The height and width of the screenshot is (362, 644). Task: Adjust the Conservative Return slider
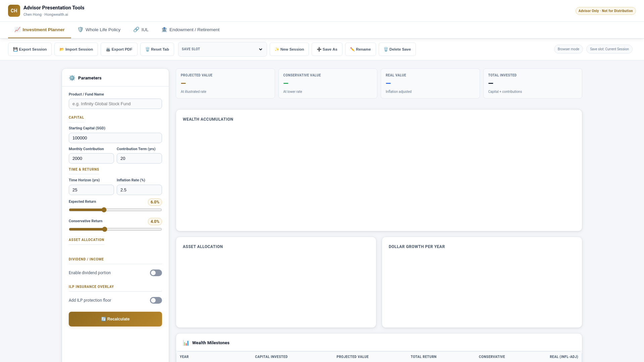[x=115, y=229]
